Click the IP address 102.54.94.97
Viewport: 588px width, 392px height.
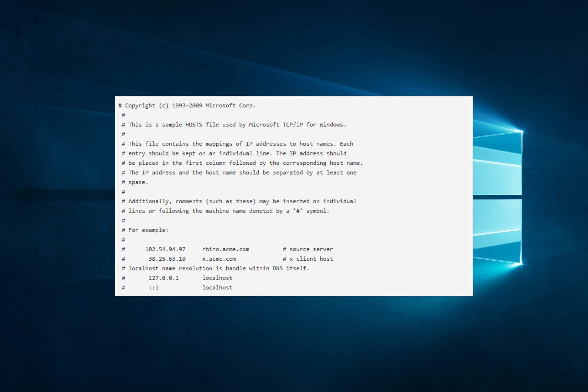coord(165,249)
